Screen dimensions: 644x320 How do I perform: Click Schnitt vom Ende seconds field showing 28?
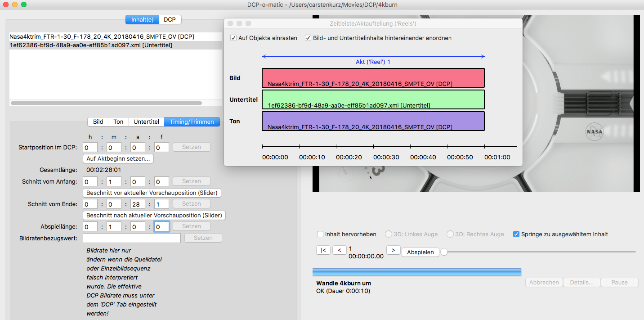tap(138, 204)
